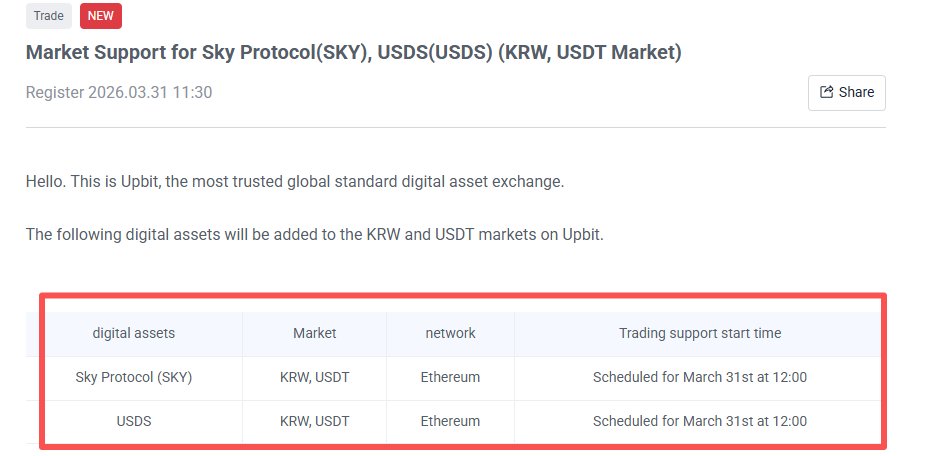930x456 pixels.
Task: Click the 'digital assets' column header
Action: (x=133, y=333)
